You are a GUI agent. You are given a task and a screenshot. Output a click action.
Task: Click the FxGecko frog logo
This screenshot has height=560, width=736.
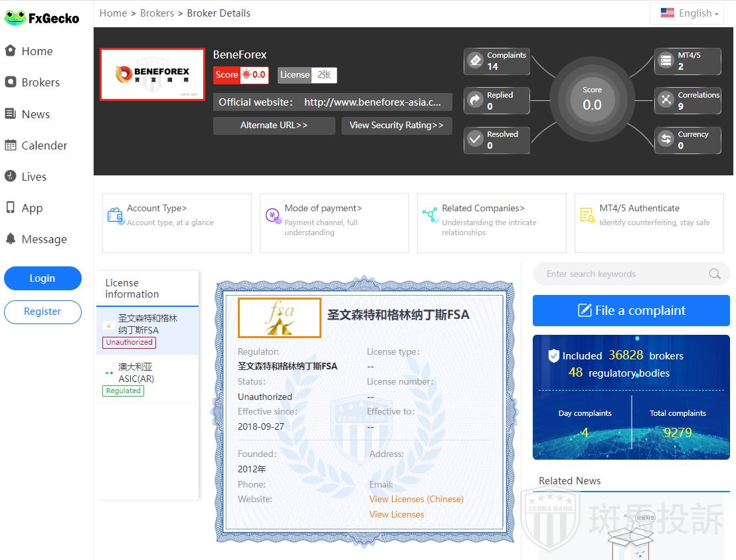(x=15, y=18)
